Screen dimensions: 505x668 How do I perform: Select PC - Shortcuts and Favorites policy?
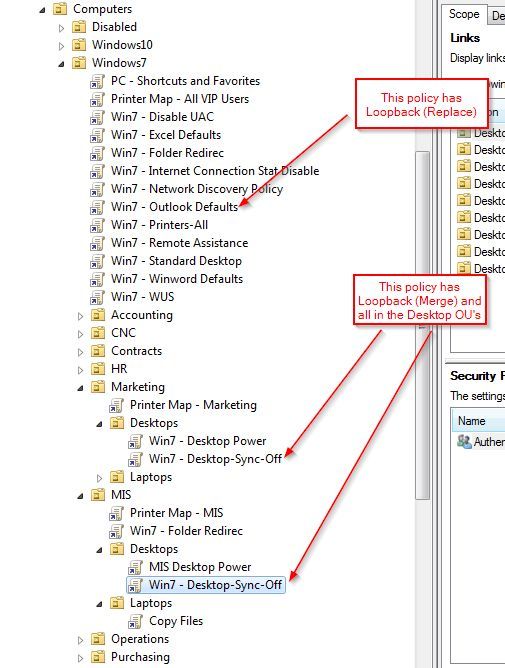[185, 81]
